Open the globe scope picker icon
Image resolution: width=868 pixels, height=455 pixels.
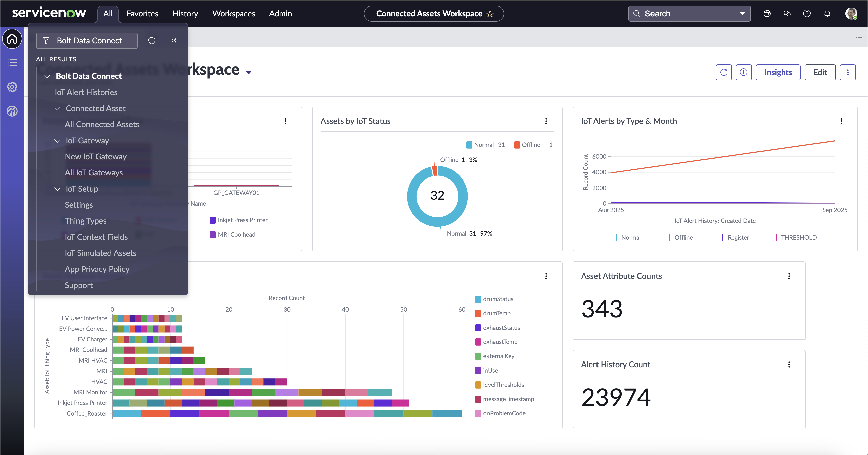coord(767,14)
